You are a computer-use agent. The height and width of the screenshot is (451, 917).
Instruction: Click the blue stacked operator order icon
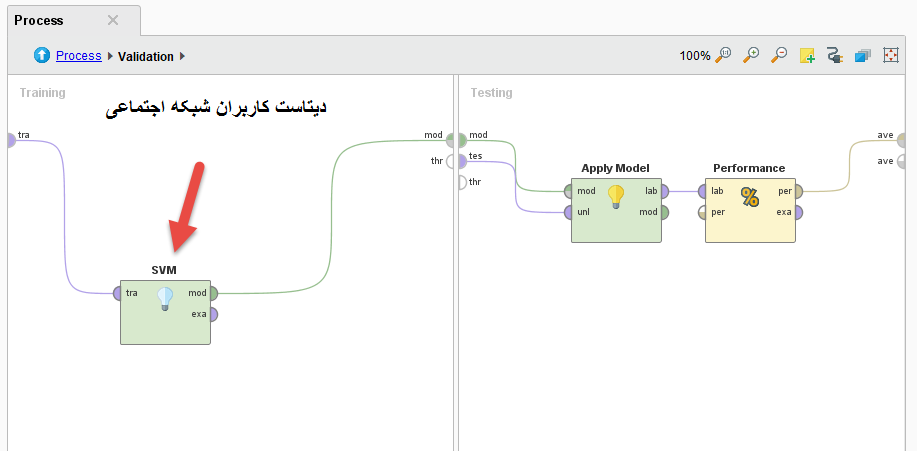(862, 56)
